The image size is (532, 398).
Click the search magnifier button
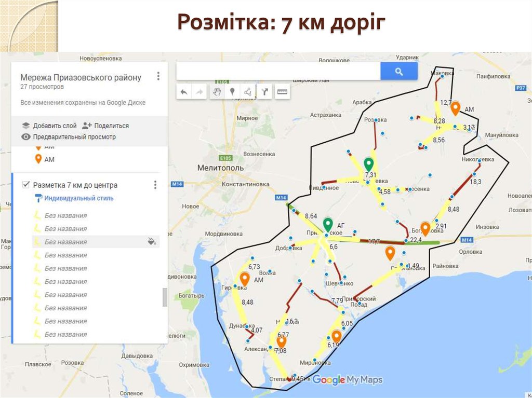(399, 71)
